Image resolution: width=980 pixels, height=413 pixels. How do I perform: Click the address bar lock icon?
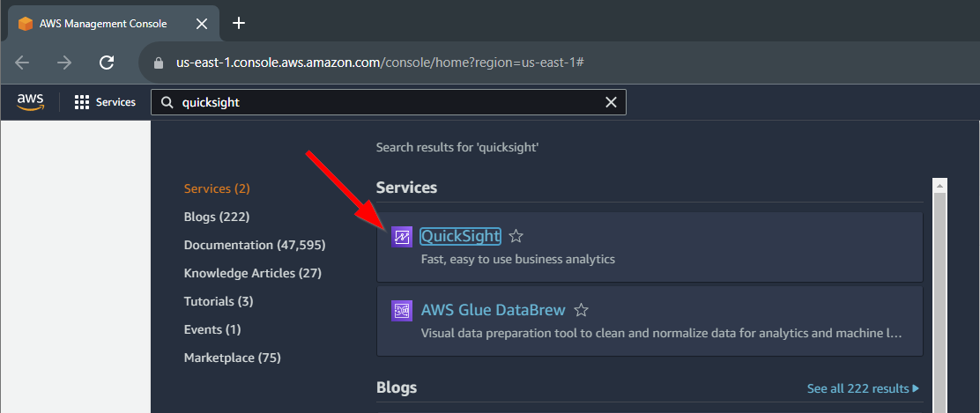pos(159,63)
